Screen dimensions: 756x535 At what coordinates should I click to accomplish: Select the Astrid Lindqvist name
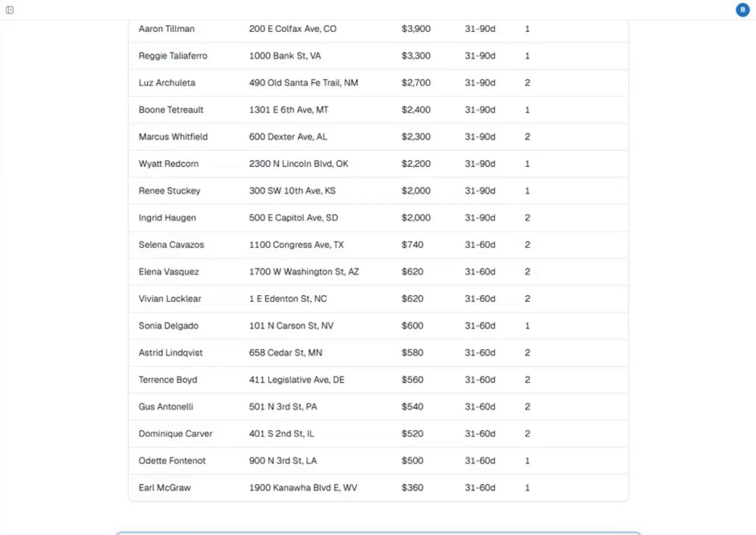coord(171,353)
